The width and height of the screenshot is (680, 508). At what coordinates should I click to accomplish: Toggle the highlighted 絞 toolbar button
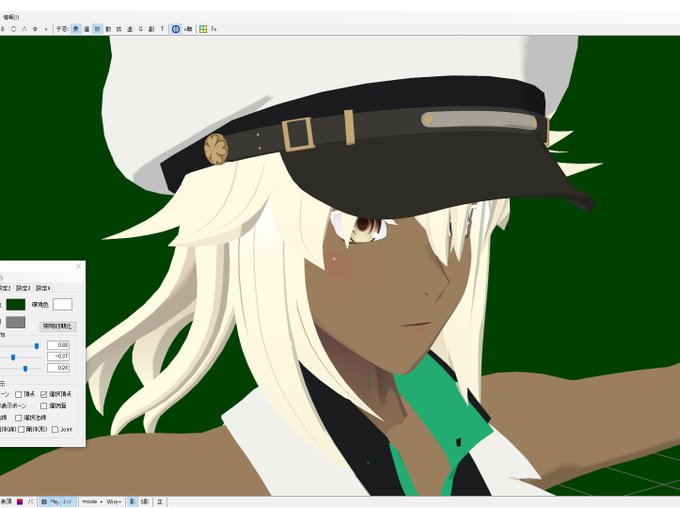tap(98, 29)
